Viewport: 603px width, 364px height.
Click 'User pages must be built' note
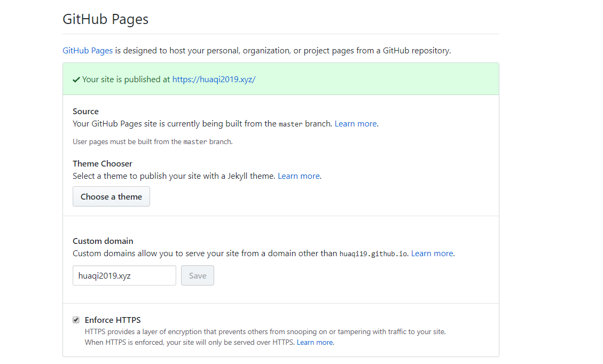pos(153,142)
